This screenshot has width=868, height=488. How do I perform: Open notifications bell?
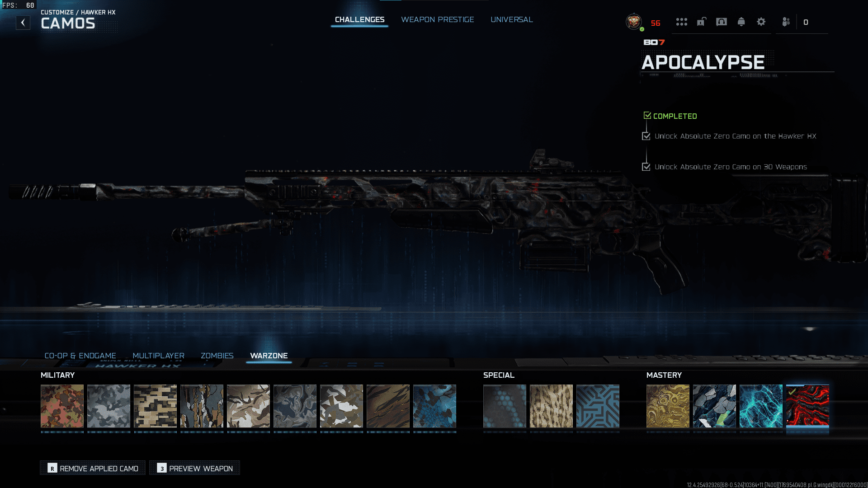tap(741, 22)
